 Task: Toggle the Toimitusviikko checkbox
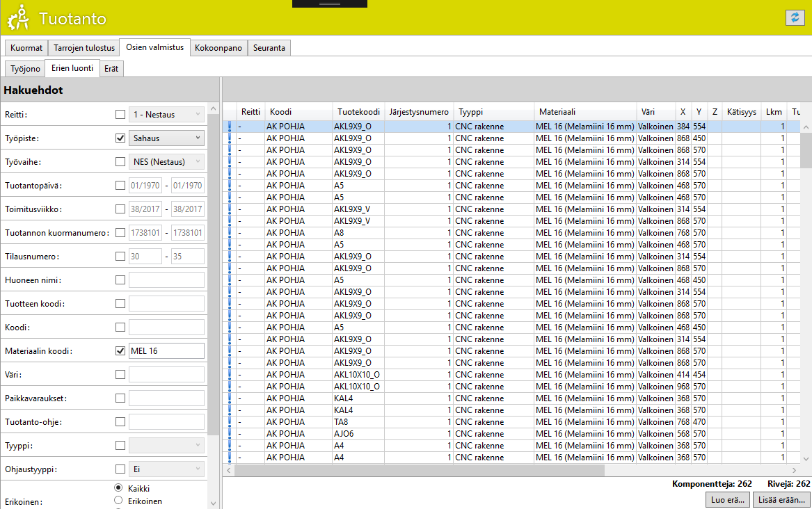120,209
